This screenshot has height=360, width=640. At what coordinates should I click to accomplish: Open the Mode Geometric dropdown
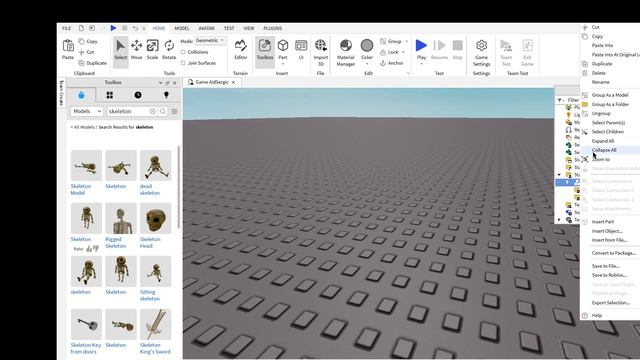click(210, 40)
